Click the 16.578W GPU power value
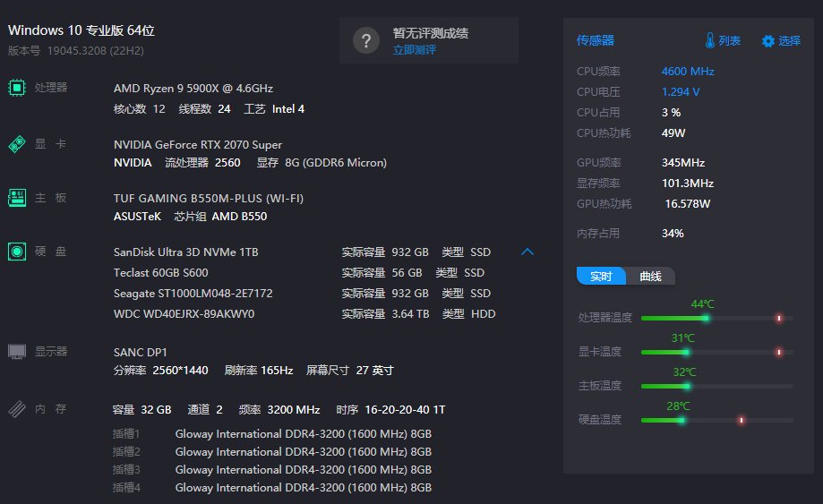Screen dimensions: 823x504 [688, 203]
